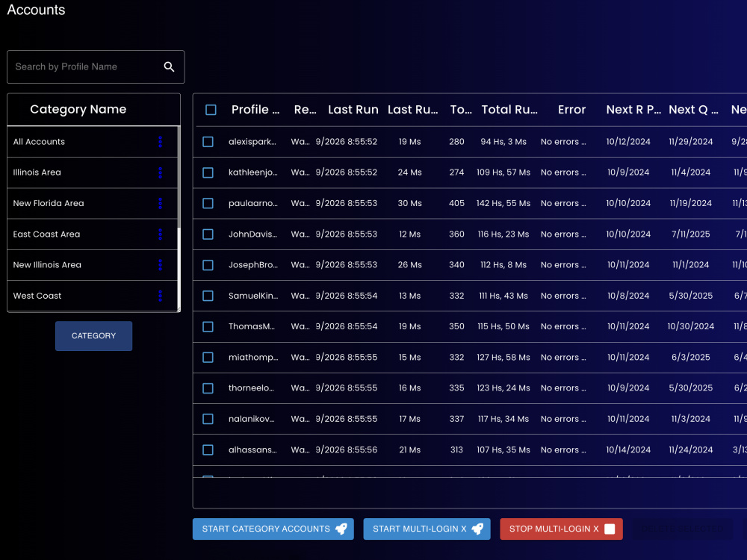Open East Coast Area three-dot menu

point(160,234)
